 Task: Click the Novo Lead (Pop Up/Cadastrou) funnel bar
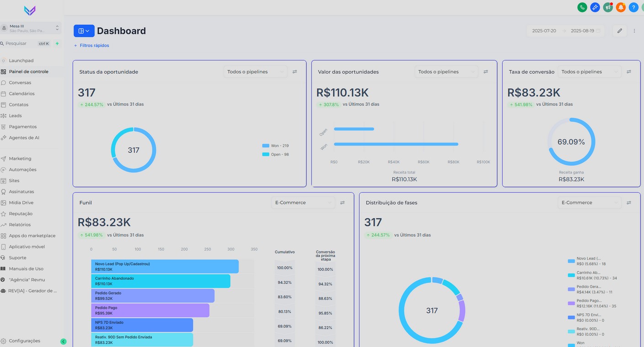click(x=165, y=267)
